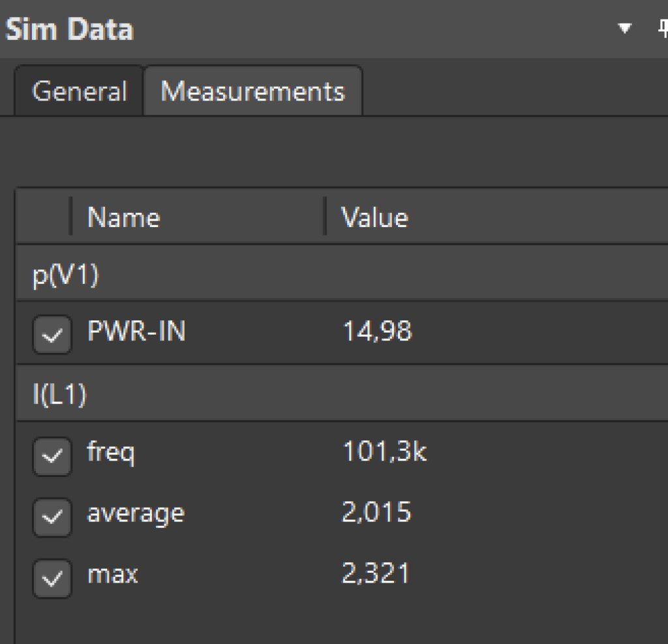The width and height of the screenshot is (668, 644).
Task: Disable the average measurement checkbox
Action: click(52, 517)
